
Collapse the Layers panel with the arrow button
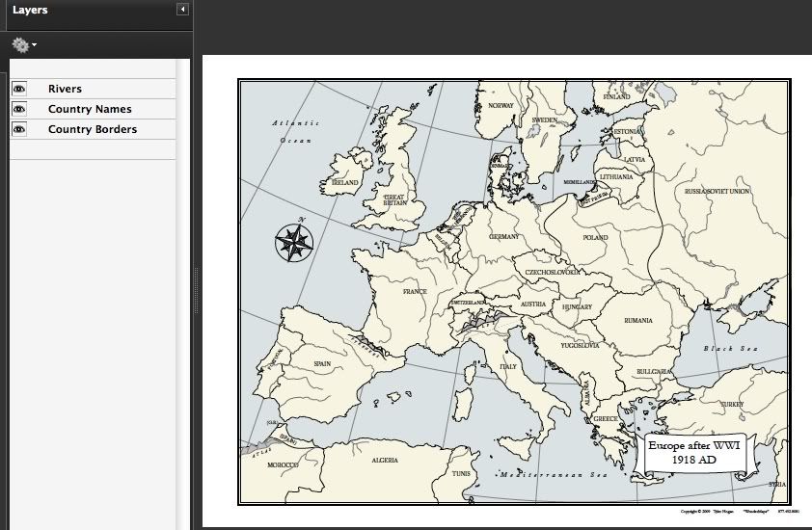point(182,10)
